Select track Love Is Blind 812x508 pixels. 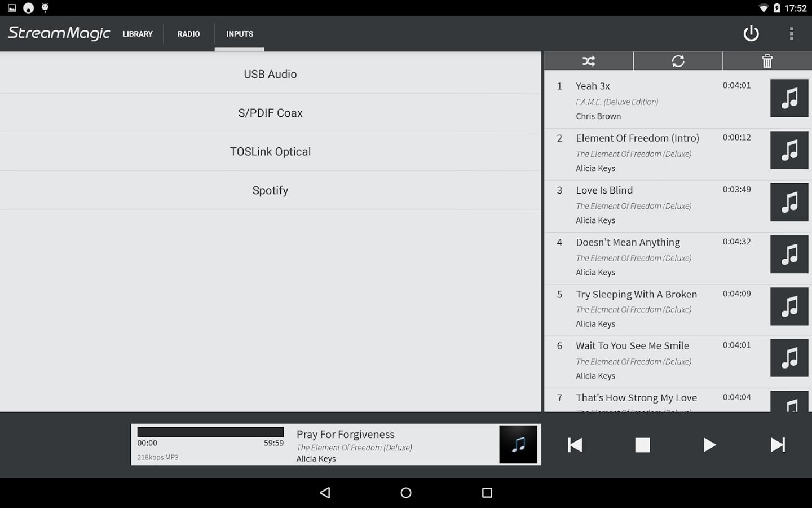click(x=678, y=206)
